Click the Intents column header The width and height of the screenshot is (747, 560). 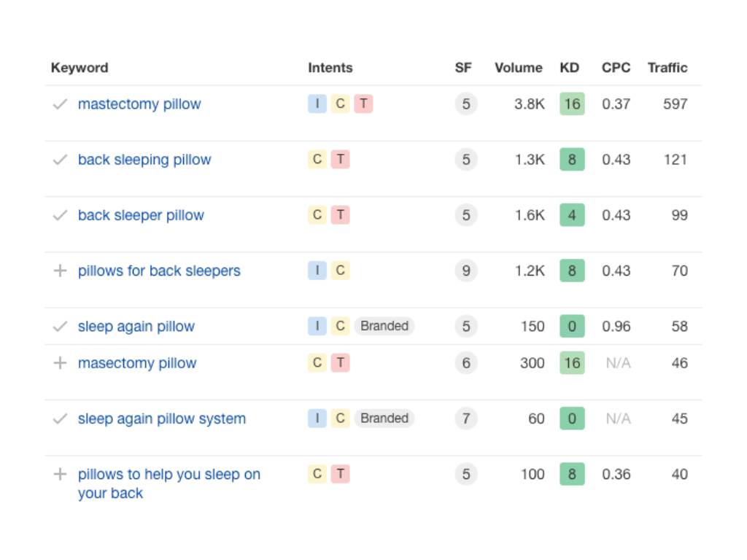[330, 68]
